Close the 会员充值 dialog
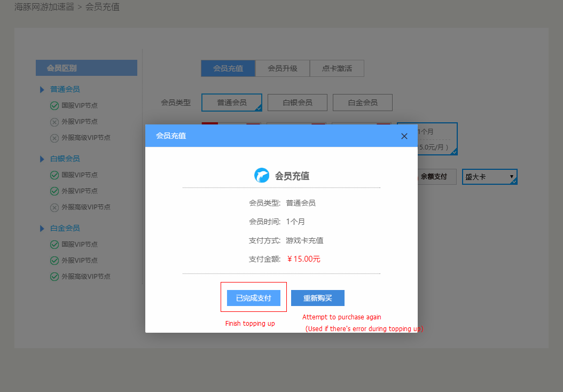The width and height of the screenshot is (563, 392). pos(404,136)
